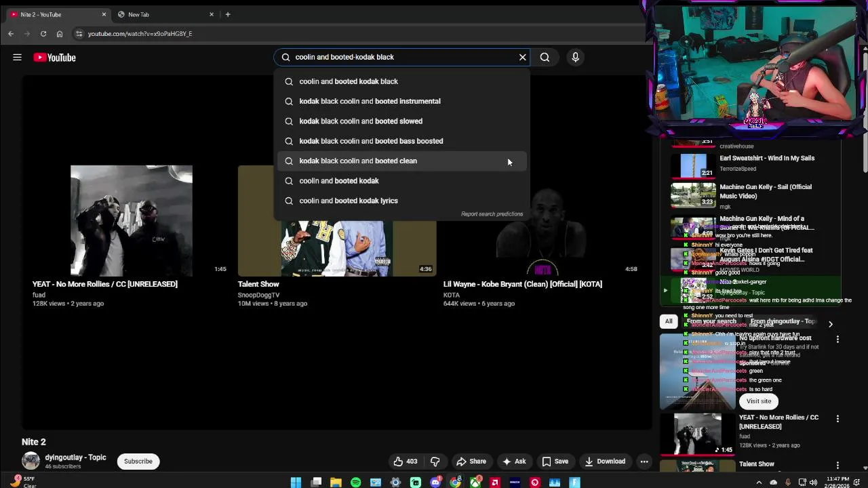Visit the dyingoutlay channel avatar
The image size is (868, 488).
pyautogui.click(x=31, y=461)
